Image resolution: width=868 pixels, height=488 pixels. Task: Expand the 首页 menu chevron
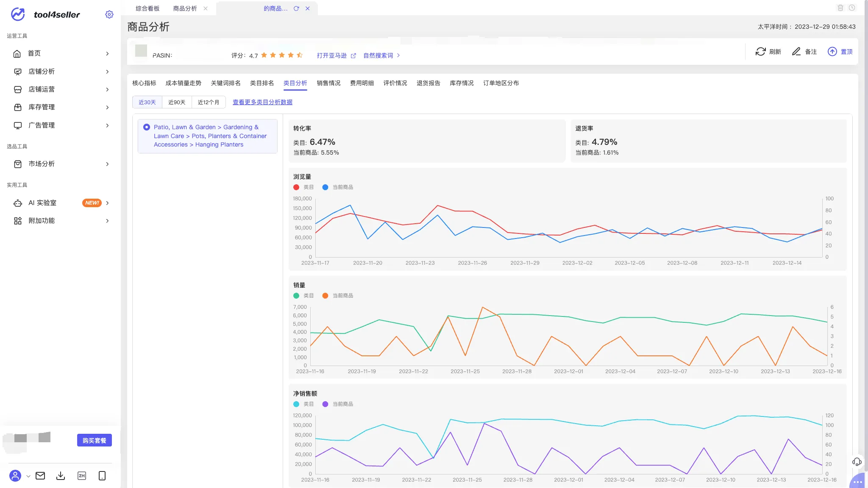click(107, 53)
